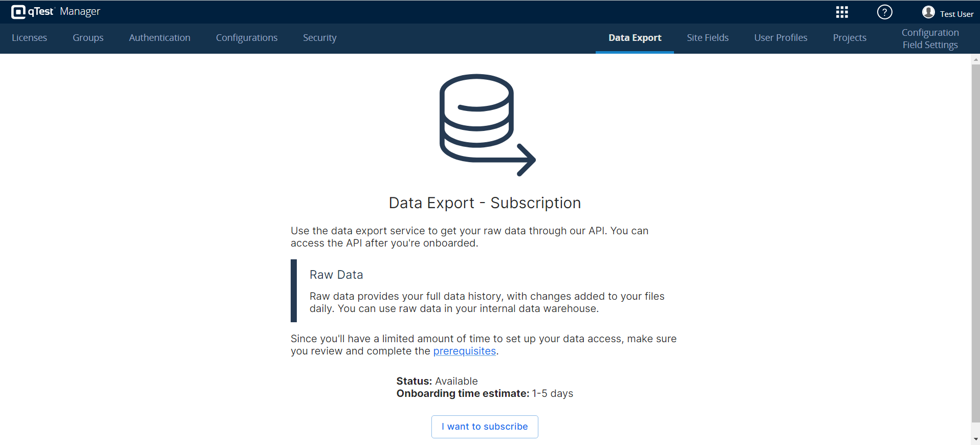Select the Data Export tab
This screenshot has height=445, width=980.
pos(635,38)
